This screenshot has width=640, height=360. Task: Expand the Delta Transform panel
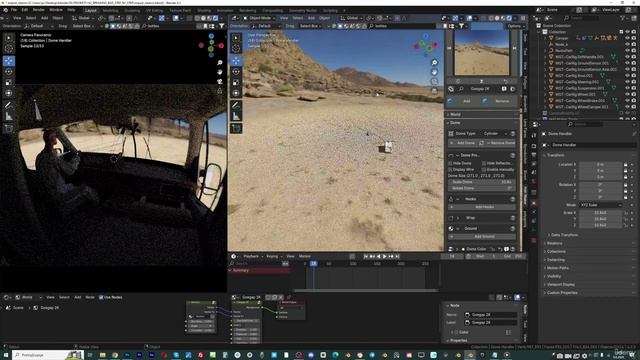564,235
